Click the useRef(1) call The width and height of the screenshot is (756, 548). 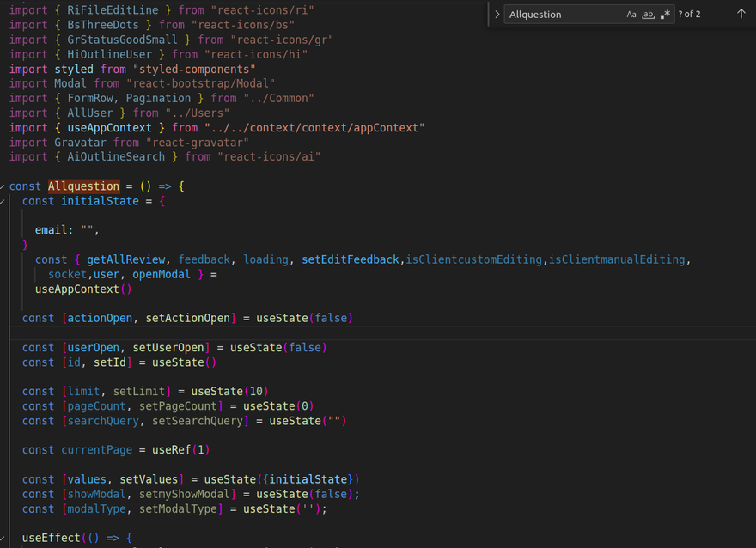click(x=180, y=450)
